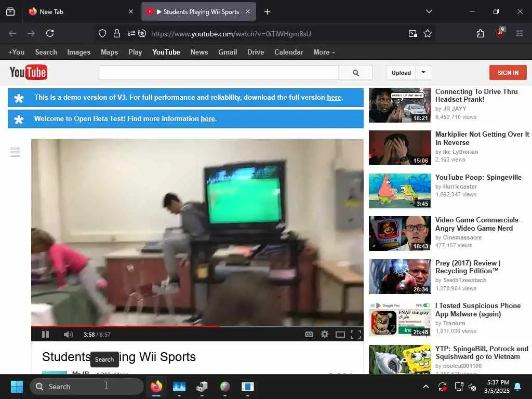
Task: Open channel JR JAYY link
Action: tap(454, 109)
